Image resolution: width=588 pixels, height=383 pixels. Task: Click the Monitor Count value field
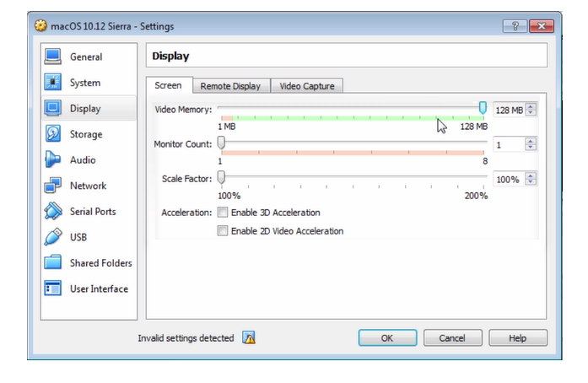click(x=510, y=144)
